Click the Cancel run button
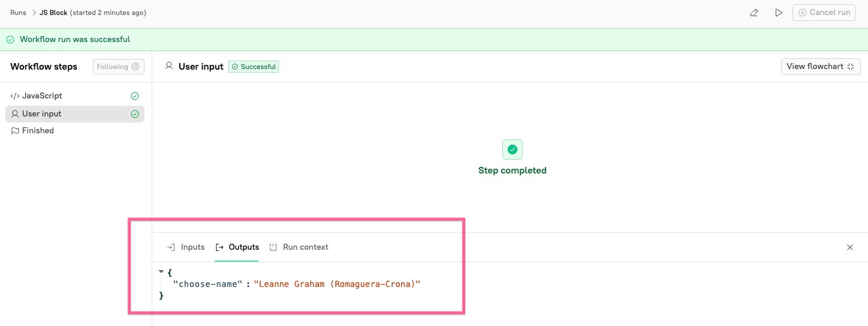This screenshot has height=326, width=868. pos(824,13)
